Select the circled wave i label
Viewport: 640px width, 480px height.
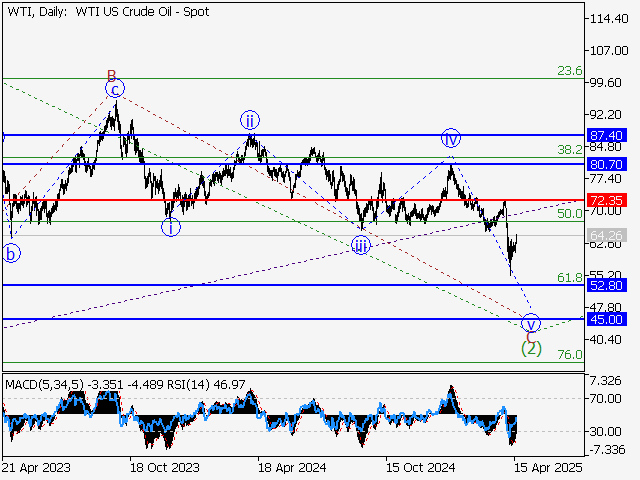tap(171, 227)
